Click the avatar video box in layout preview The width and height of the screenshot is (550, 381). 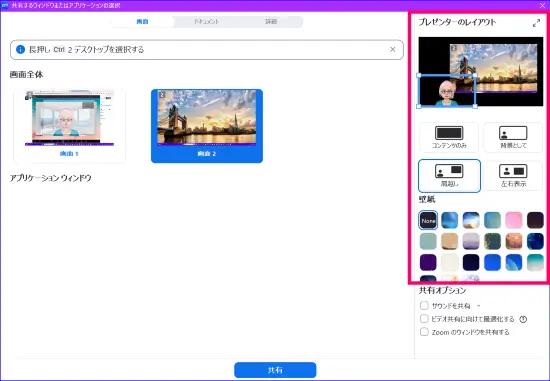pyautogui.click(x=447, y=91)
